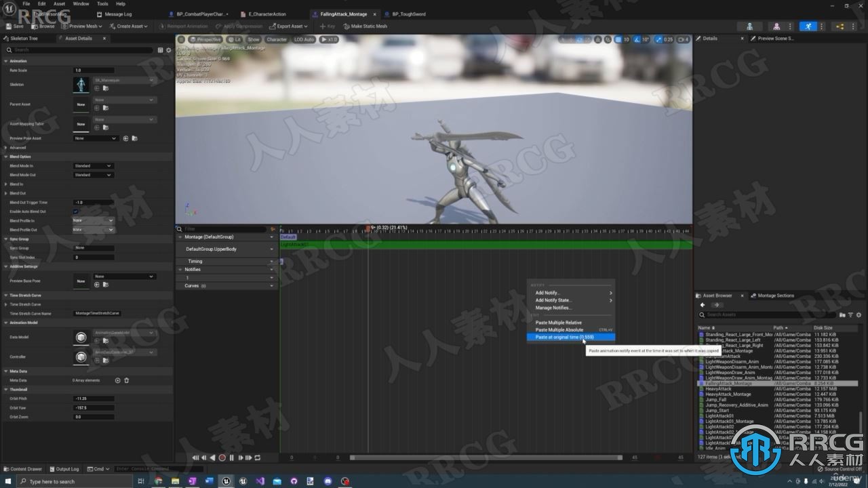Open the x1.0 playback speed menu
The image size is (868, 488).
[329, 39]
